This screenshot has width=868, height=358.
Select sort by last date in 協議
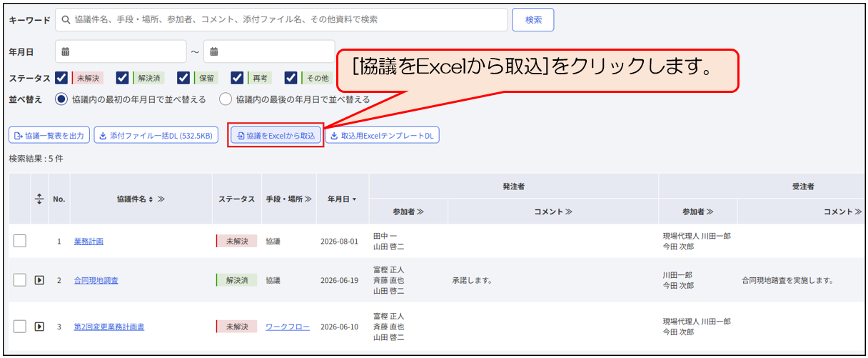(x=226, y=99)
